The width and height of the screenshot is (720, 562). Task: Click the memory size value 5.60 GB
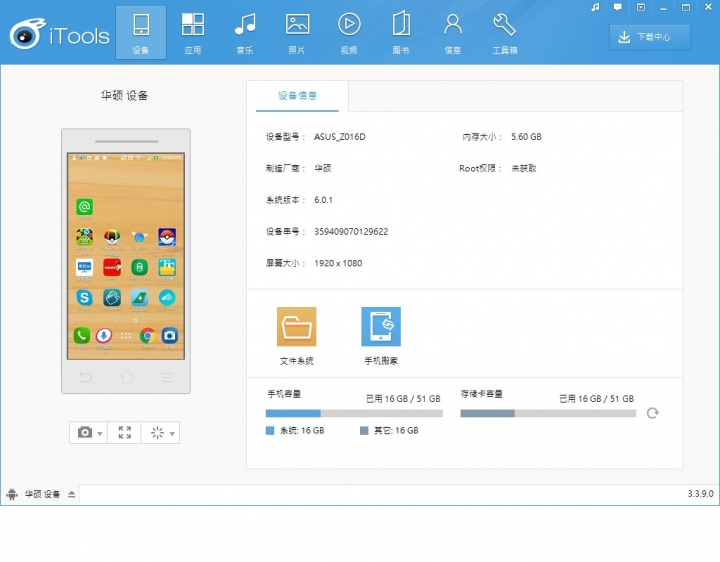point(526,137)
